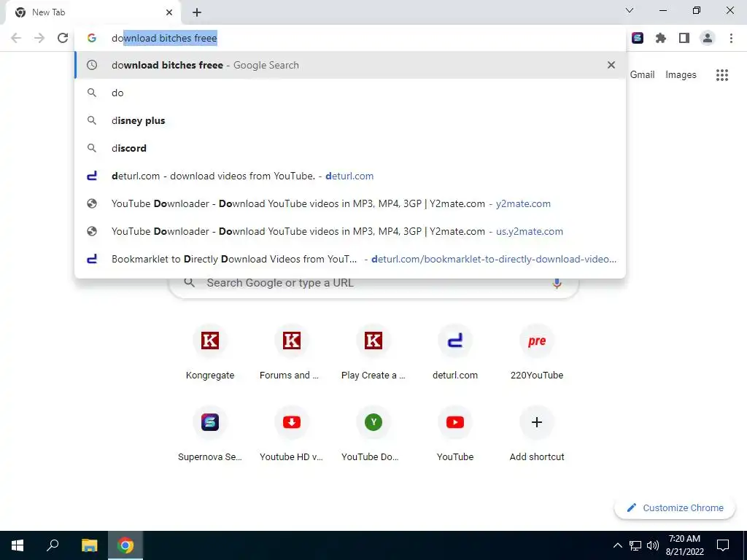Viewport: 747px width, 560px height.
Task: Toggle the side panel icon
Action: pos(684,38)
